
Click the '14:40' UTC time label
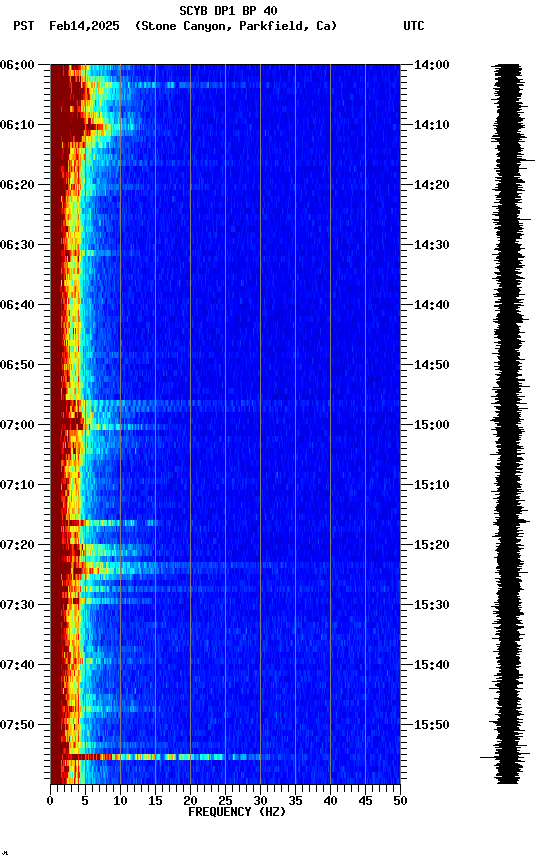click(x=432, y=305)
